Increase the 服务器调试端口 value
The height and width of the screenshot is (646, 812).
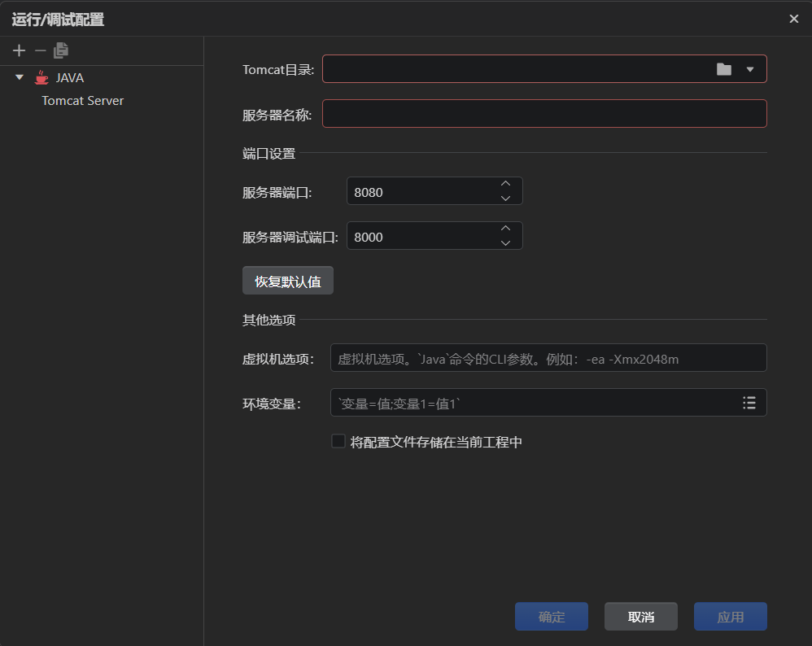tap(506, 229)
